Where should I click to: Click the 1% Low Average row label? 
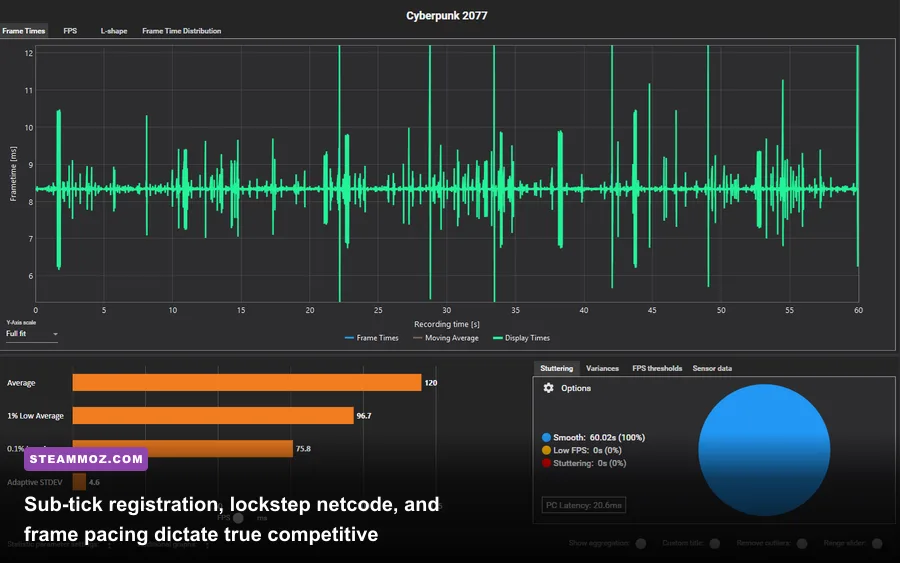(x=35, y=416)
